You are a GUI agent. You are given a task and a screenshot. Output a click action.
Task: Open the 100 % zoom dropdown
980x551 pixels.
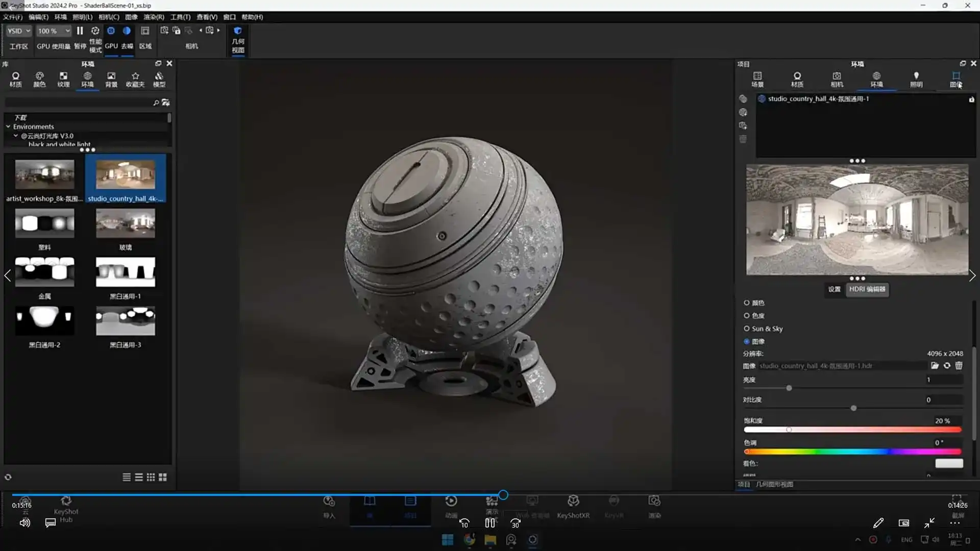coord(53,31)
